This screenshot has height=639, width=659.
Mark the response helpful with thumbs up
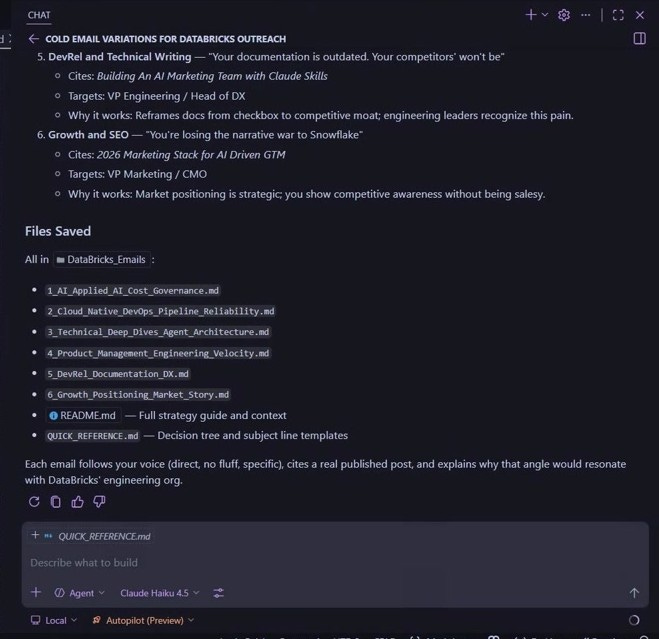coord(77,501)
